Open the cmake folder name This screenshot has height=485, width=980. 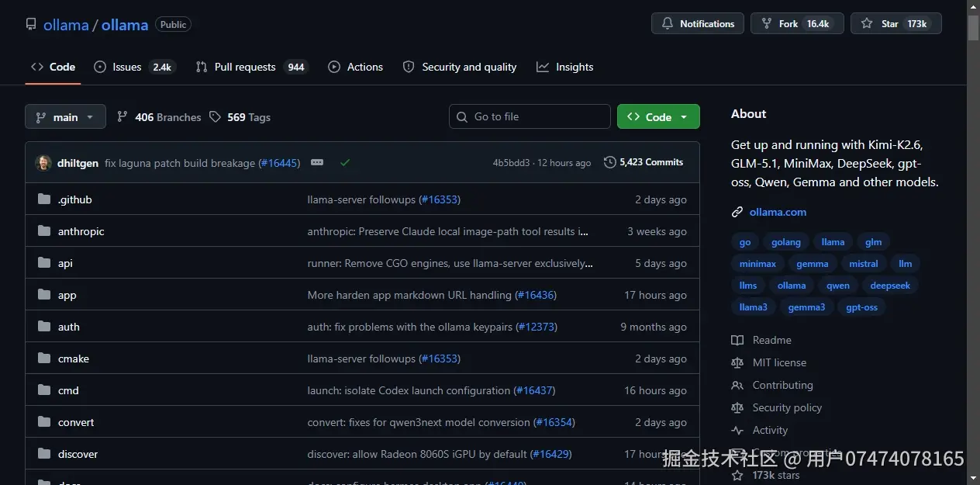(x=74, y=359)
